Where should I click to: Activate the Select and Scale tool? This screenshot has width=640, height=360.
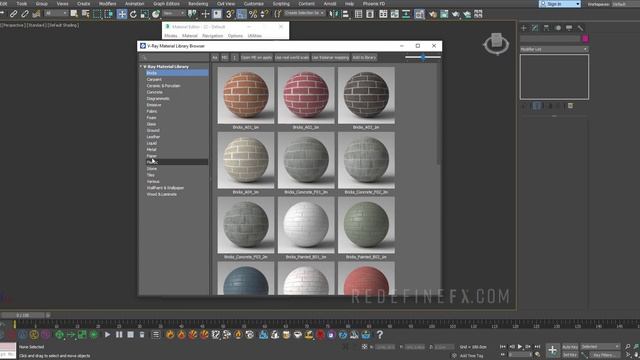[144, 14]
